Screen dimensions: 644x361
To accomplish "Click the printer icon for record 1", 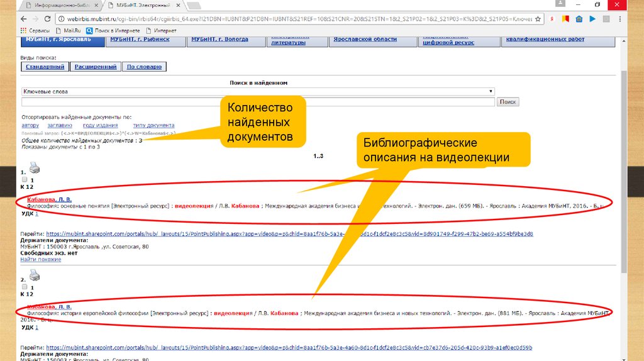I will (x=34, y=168).
